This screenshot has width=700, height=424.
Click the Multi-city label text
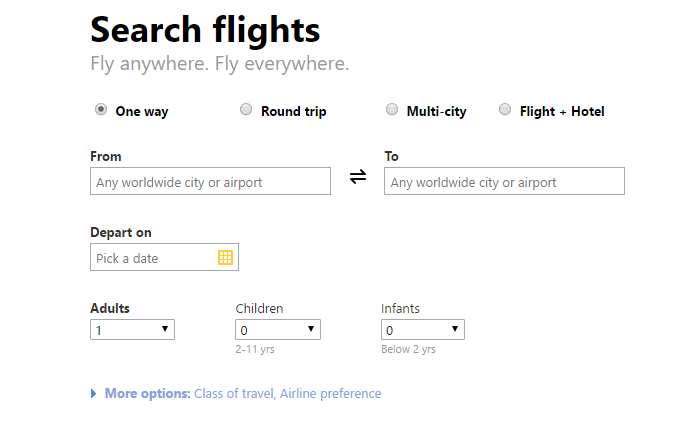pos(436,112)
